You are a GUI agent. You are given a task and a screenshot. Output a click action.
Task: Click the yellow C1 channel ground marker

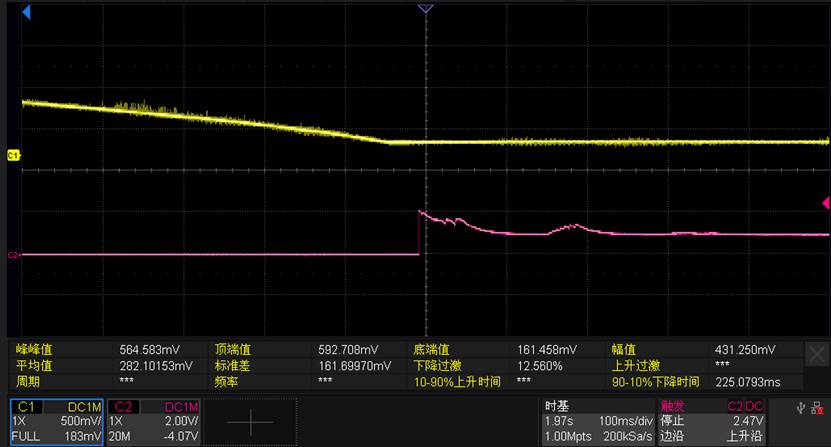(x=13, y=155)
